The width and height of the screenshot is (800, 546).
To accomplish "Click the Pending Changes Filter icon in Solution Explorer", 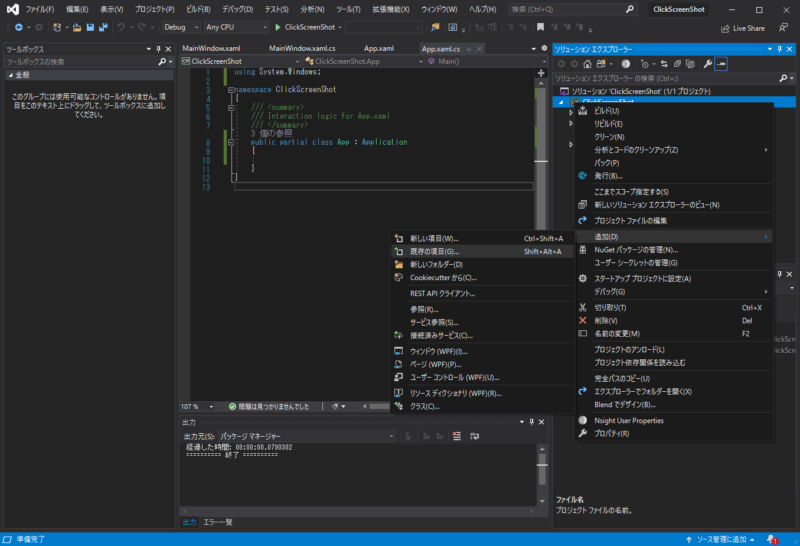I will 644,64.
